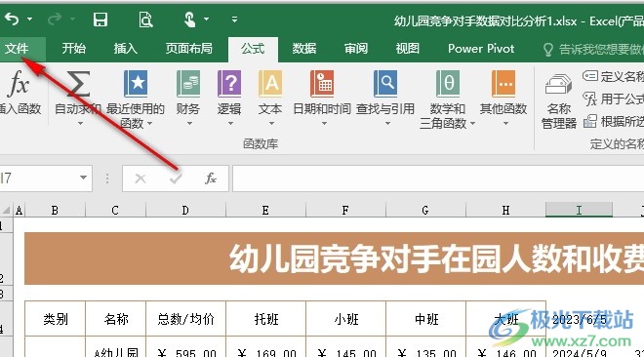
Task: Toggle Touch/Mouse mode icon
Action: 189,20
